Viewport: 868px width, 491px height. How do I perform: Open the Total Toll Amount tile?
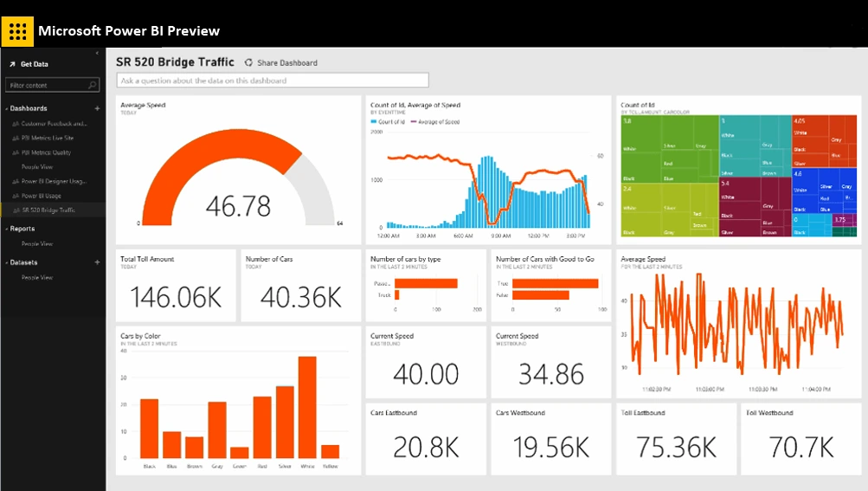tap(176, 286)
